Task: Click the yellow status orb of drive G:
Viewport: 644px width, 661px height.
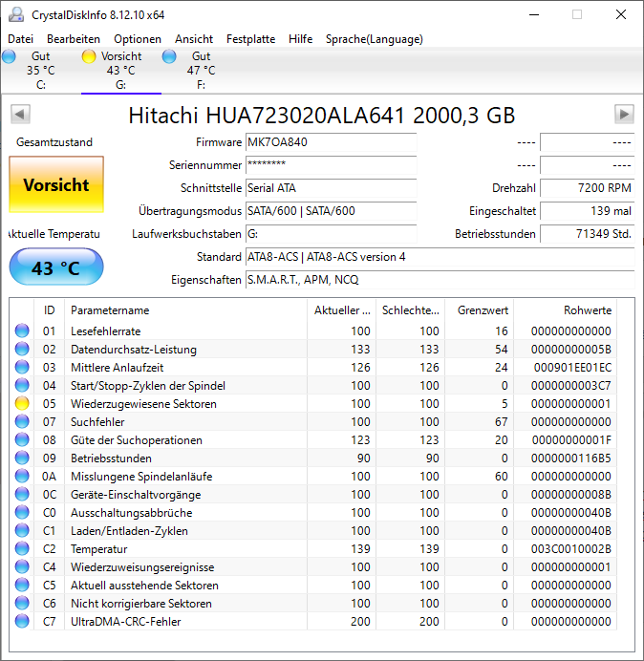Action: coord(89,56)
